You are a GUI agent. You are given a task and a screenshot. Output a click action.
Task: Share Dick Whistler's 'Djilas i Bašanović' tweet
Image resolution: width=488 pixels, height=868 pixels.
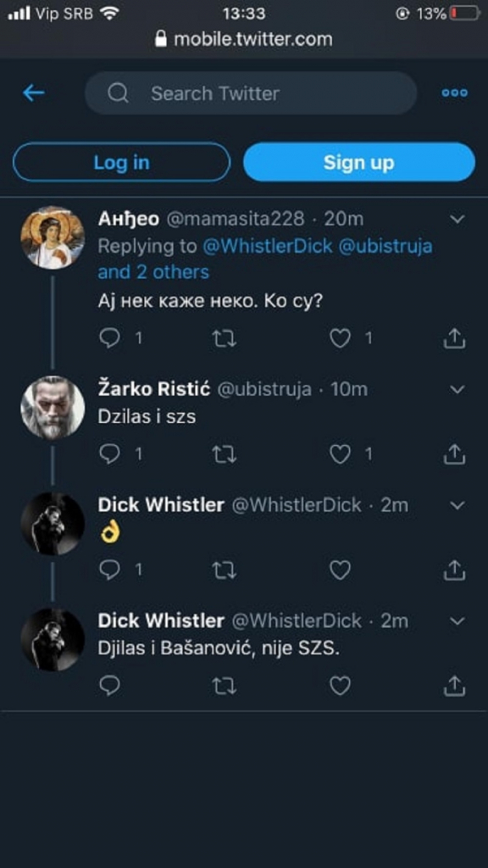coord(456,685)
